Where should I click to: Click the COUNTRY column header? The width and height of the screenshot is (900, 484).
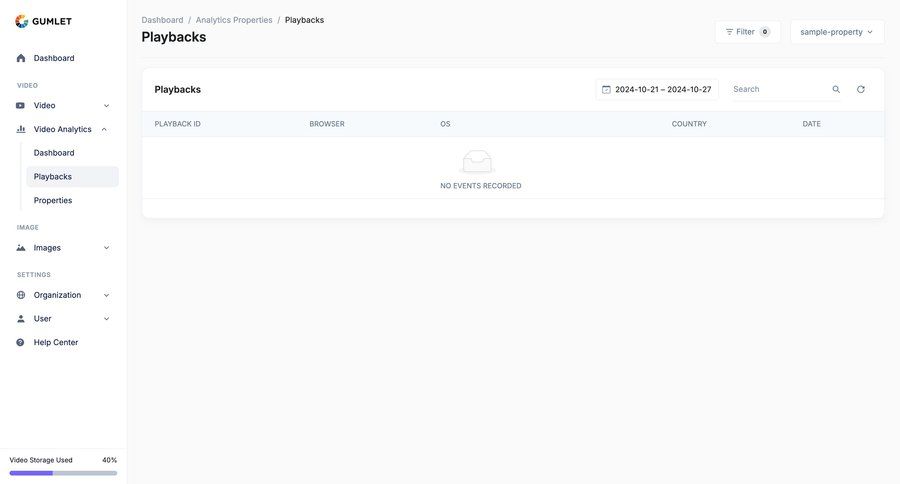pos(689,124)
